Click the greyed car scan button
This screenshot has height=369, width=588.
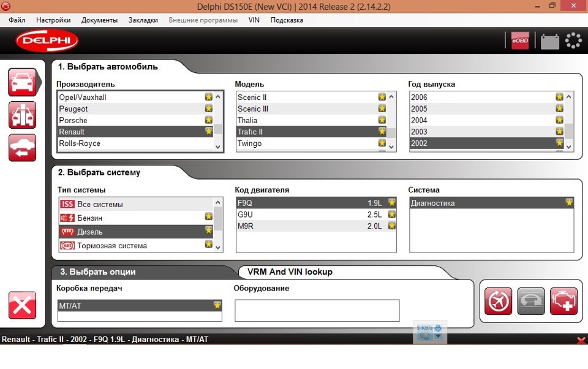531,301
